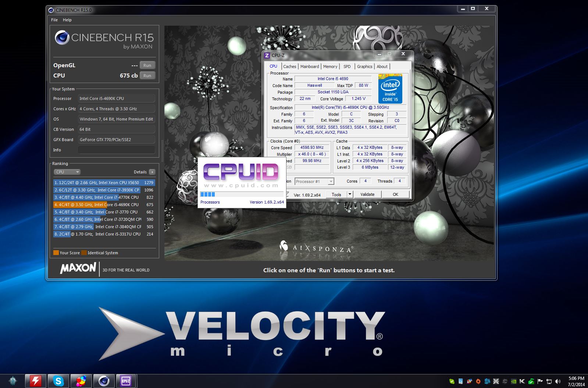Click the CPUID splash loading progress bar
The image size is (588, 388).
242,194
